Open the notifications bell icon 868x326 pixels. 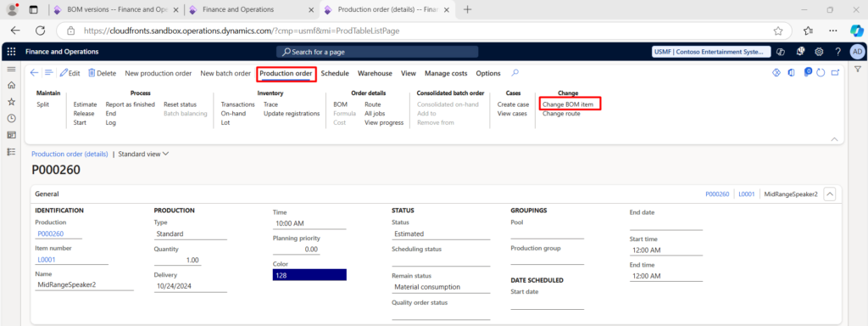click(x=800, y=52)
